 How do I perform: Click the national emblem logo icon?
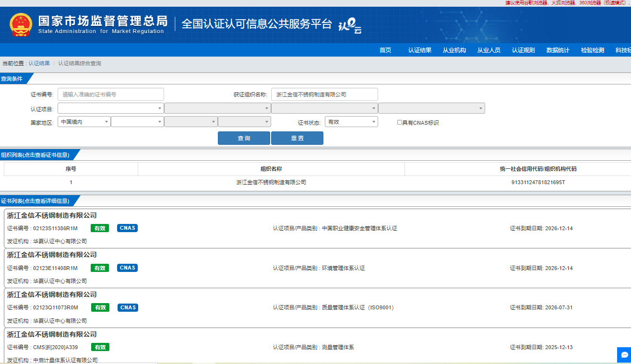pos(21,25)
